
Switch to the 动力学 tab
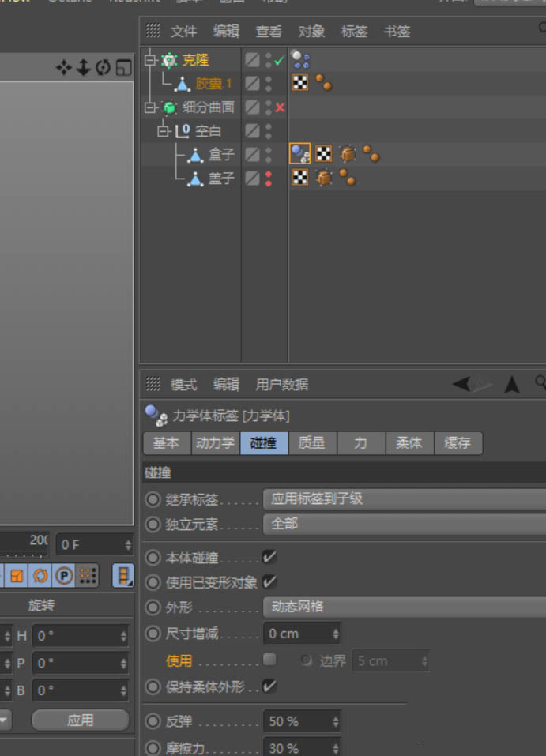215,442
